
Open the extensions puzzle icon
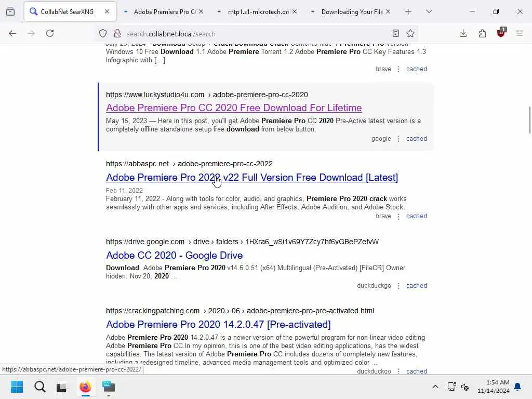click(482, 33)
